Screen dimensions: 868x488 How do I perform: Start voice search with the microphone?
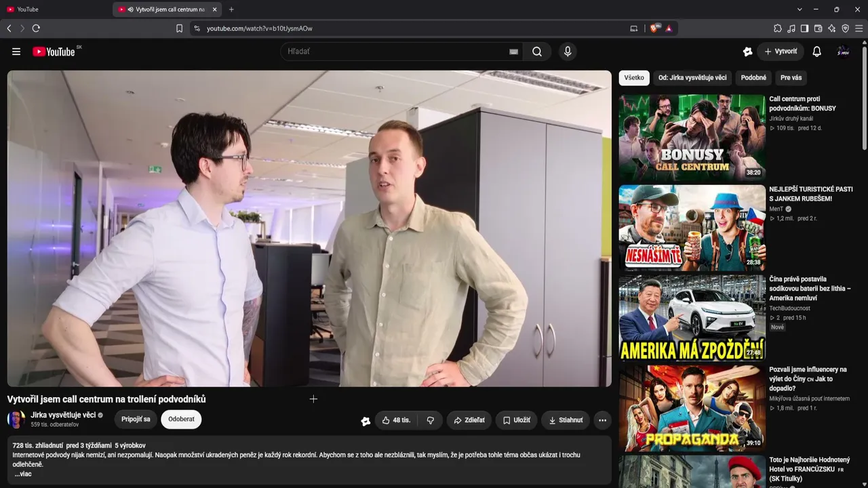568,52
